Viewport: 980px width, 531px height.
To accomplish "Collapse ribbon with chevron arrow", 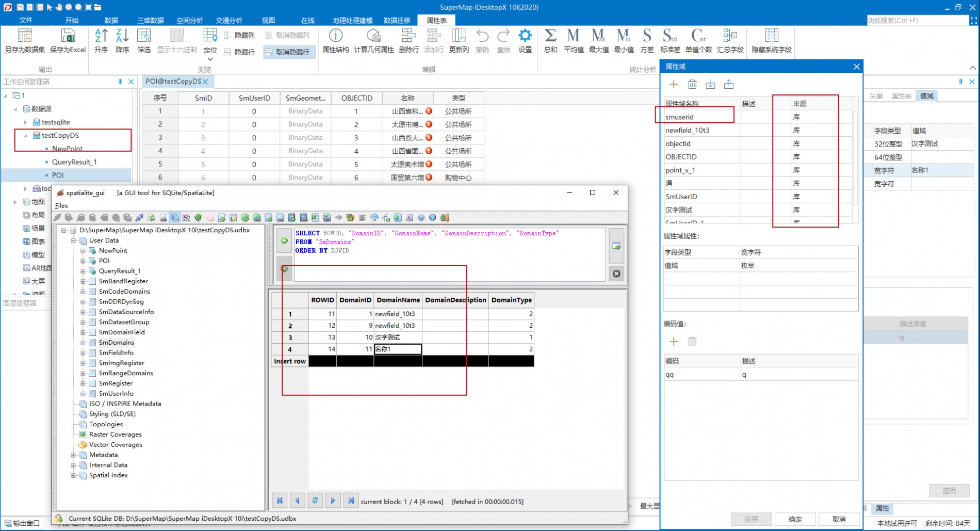I will click(x=972, y=68).
